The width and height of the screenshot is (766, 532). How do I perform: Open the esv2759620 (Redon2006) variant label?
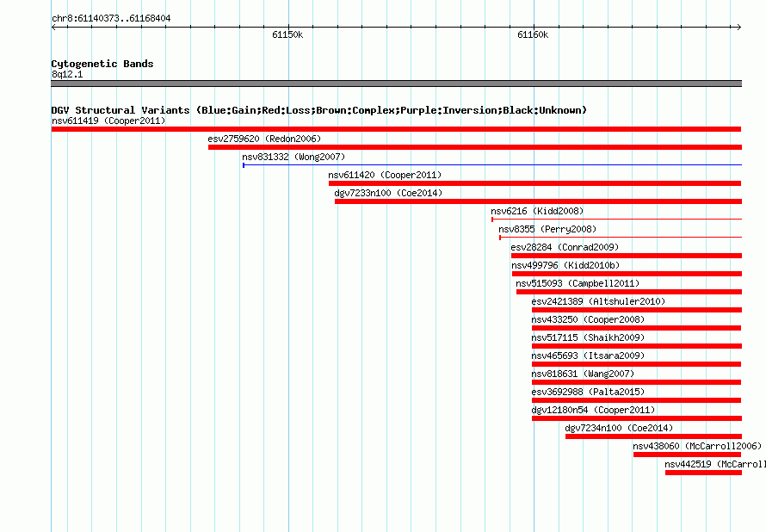pyautogui.click(x=264, y=139)
